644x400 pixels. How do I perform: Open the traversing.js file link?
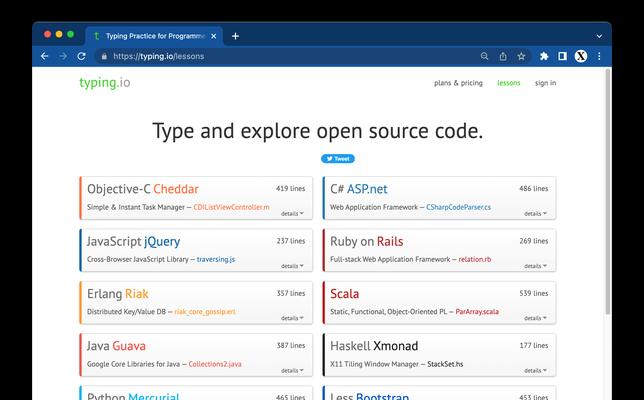click(216, 259)
